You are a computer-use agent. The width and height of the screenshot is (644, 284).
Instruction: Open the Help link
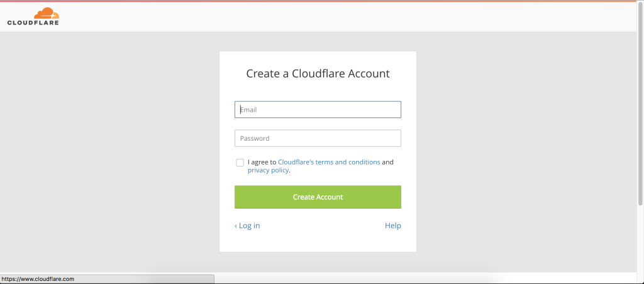click(x=392, y=226)
